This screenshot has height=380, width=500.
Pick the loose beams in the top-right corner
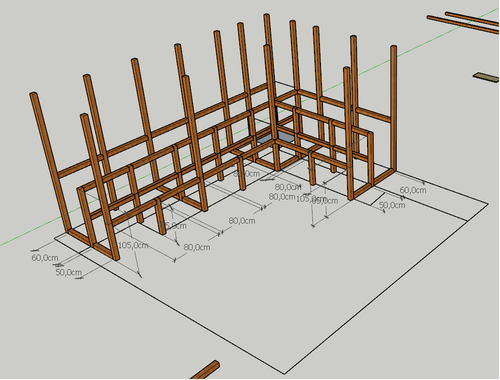(464, 21)
